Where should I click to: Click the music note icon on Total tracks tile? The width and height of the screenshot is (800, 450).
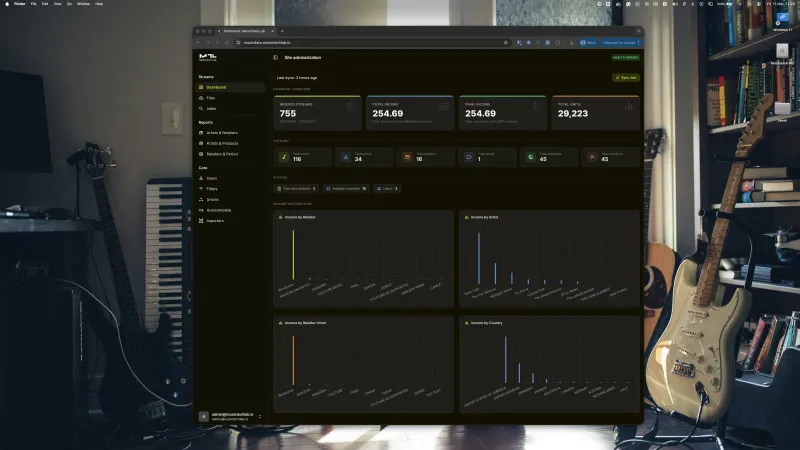(284, 157)
